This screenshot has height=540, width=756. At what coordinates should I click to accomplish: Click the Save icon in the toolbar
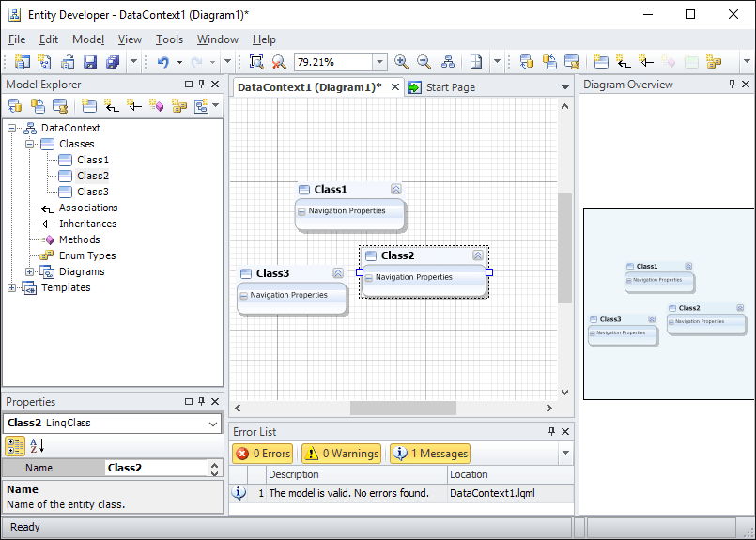pos(91,62)
